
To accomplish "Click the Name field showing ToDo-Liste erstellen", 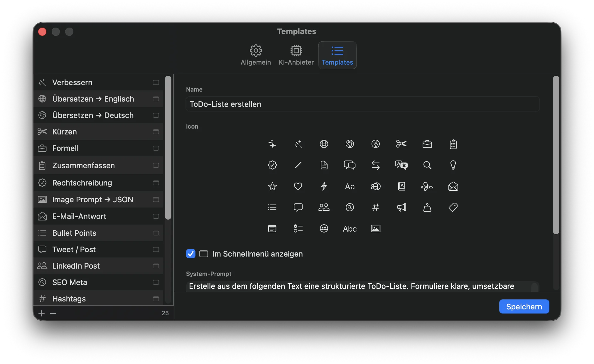I will tap(362, 104).
